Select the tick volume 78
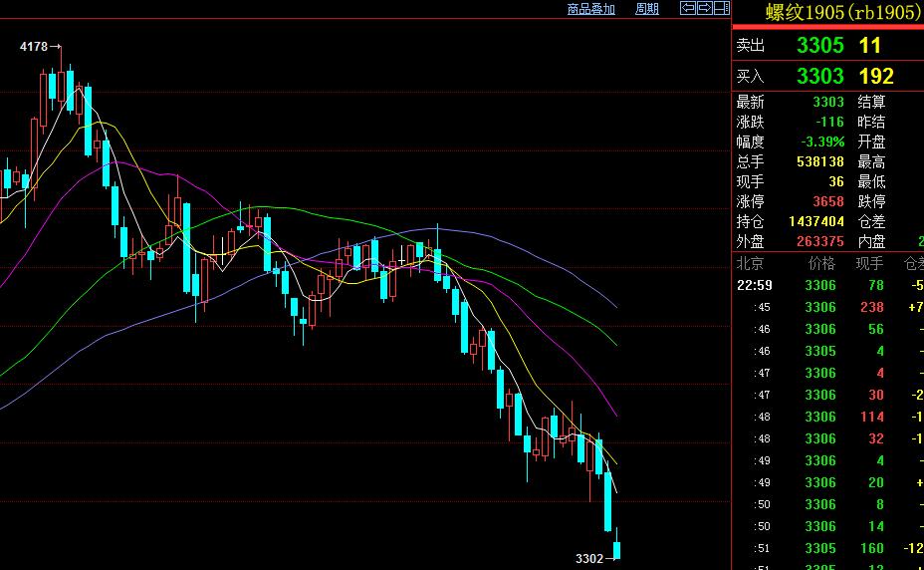The image size is (924, 570). [875, 286]
